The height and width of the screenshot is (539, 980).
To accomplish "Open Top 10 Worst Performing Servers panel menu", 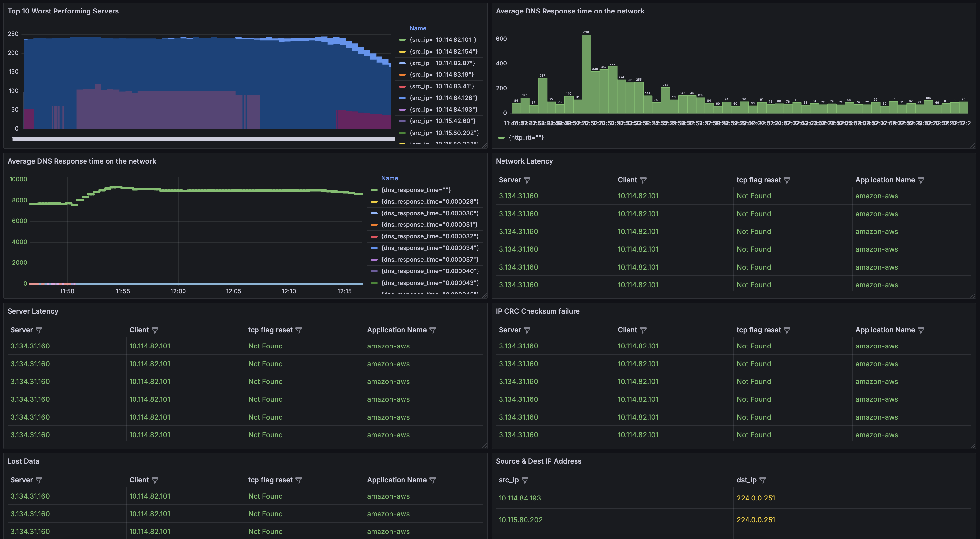I will click(x=63, y=11).
